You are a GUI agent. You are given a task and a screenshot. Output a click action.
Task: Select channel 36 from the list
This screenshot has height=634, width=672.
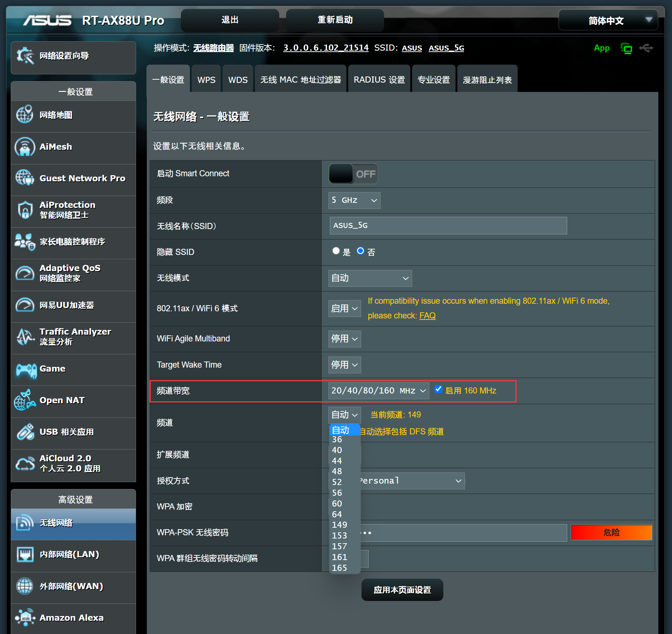pos(345,440)
